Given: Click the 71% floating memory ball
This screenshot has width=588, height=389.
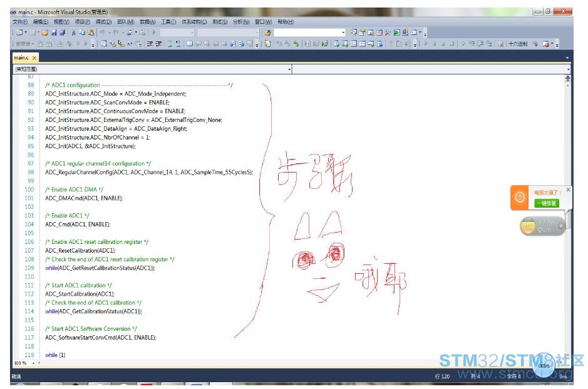Looking at the screenshot, I should [529, 226].
